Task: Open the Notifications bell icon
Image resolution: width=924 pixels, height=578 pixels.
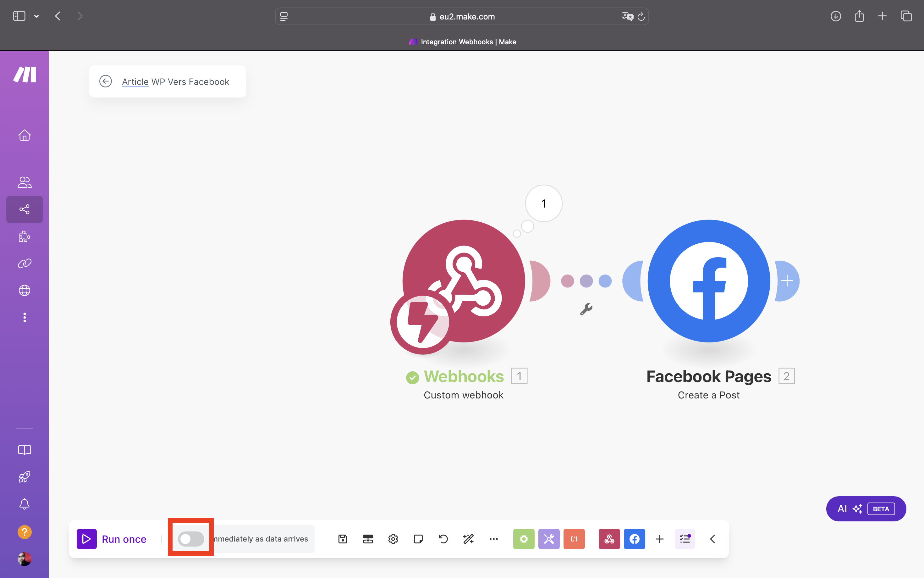Action: [25, 504]
